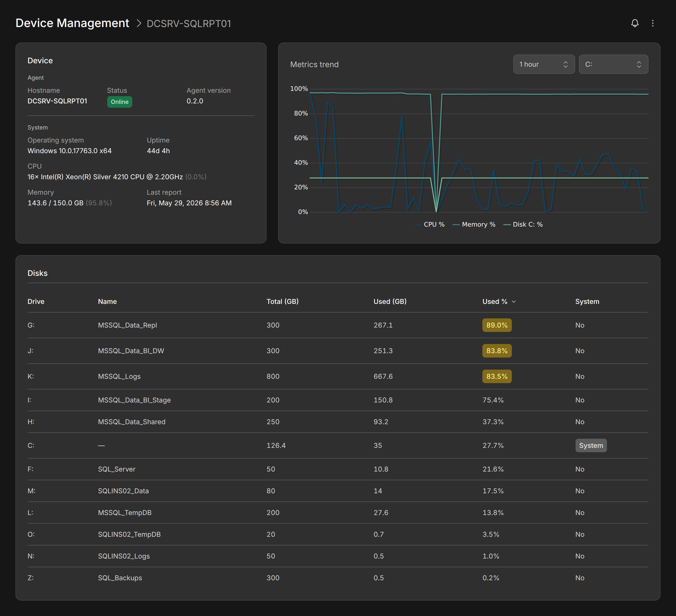Sort by the Name column header
The height and width of the screenshot is (616, 676).
pyautogui.click(x=107, y=302)
